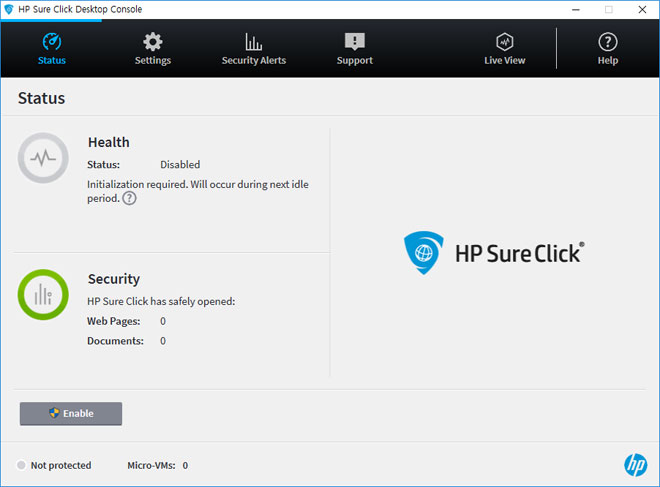Image resolution: width=660 pixels, height=487 pixels.
Task: Click the Not protected status indicator
Action: 54,465
